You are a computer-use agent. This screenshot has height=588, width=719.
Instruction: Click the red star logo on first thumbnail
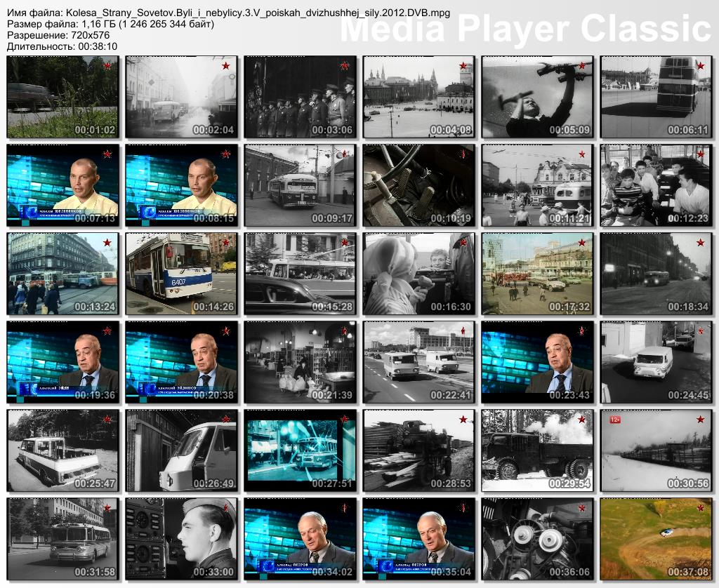click(x=107, y=66)
